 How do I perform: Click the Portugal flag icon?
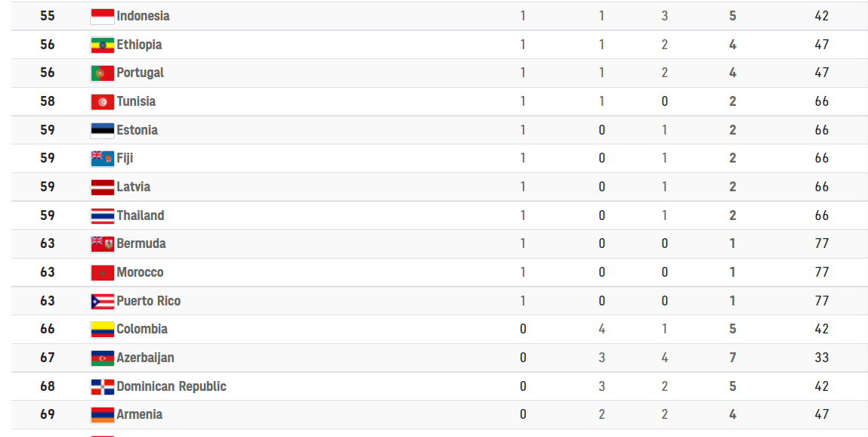pyautogui.click(x=103, y=73)
